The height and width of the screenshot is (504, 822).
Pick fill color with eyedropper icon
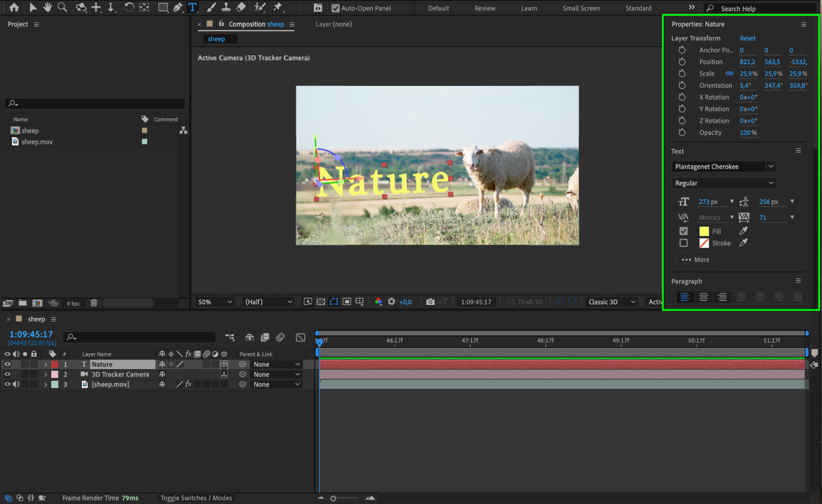[743, 231]
